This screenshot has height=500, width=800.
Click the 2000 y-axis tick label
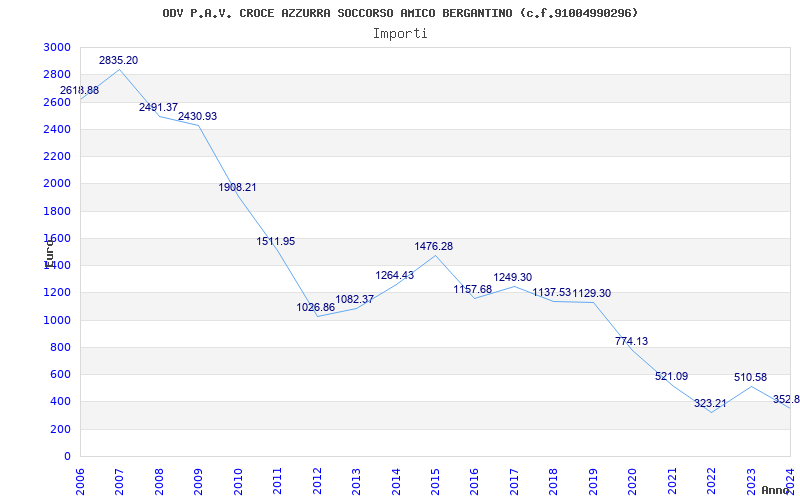58,184
